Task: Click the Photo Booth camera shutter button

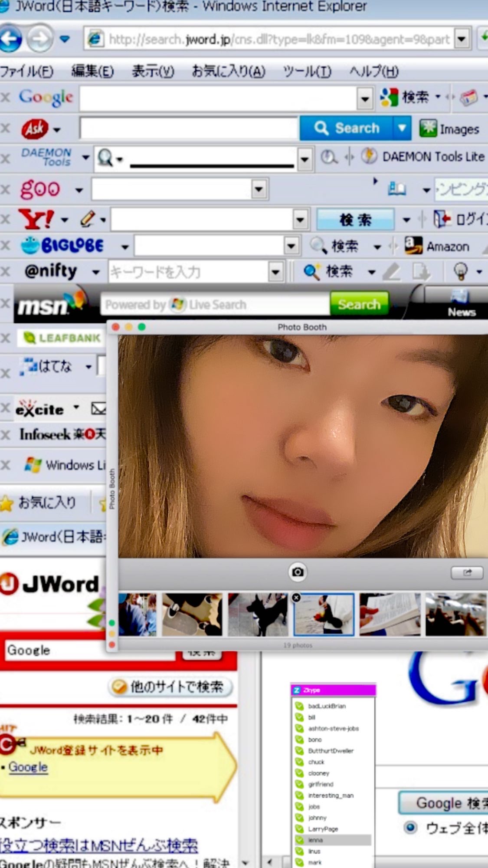Action: 298,572
